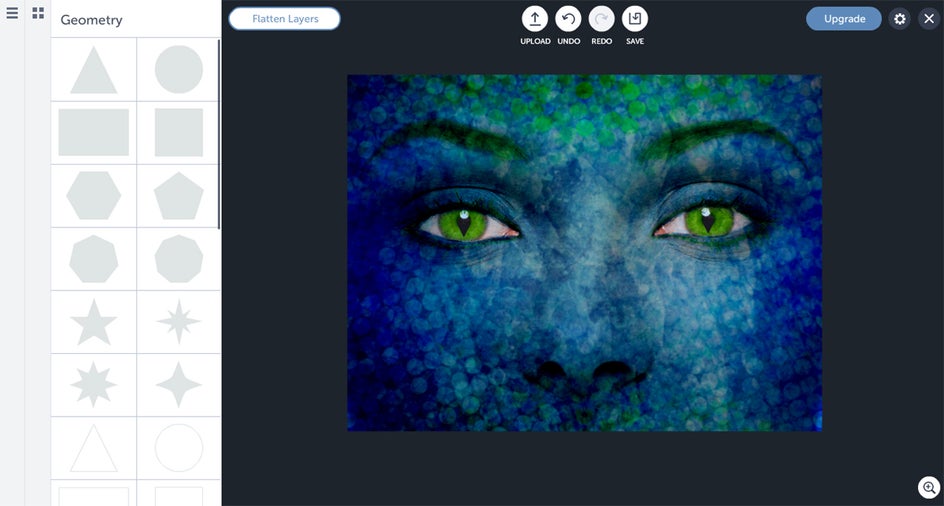The height and width of the screenshot is (506, 944).
Task: Select the filled pentagon shape
Action: pos(179,196)
